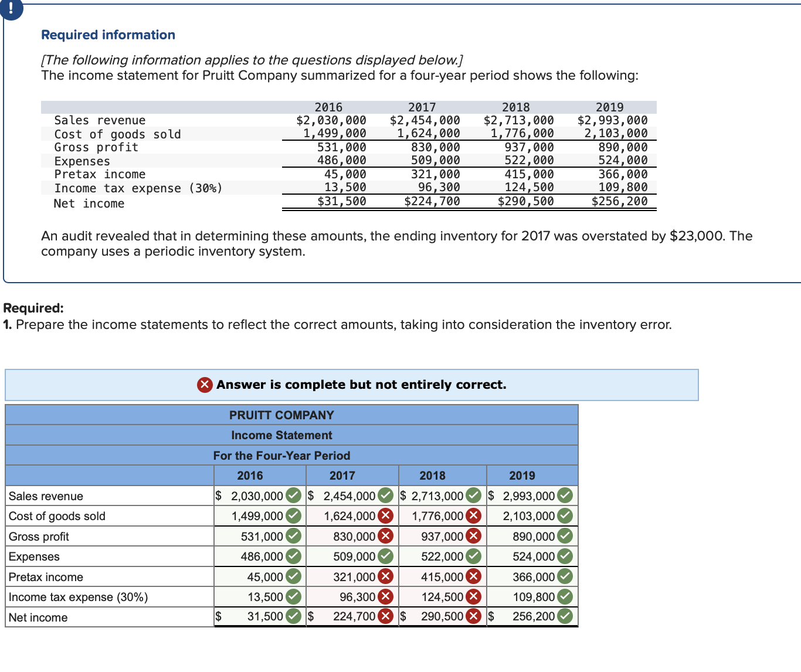This screenshot has width=801, height=672.
Task: Click red X beside 2017 tax 96,300
Action: tap(386, 596)
